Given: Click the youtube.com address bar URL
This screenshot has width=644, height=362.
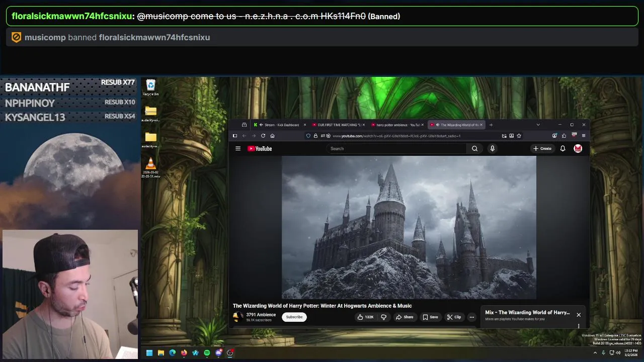Looking at the screenshot, I should [396, 136].
